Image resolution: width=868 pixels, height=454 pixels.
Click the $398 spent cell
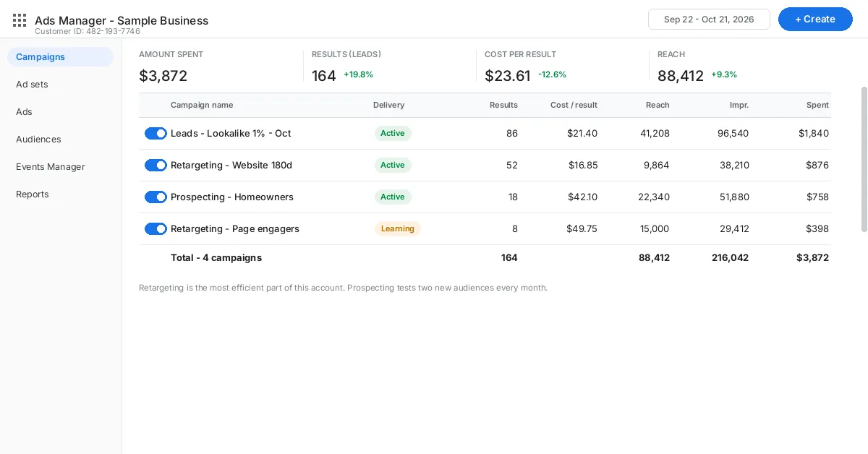coord(817,229)
